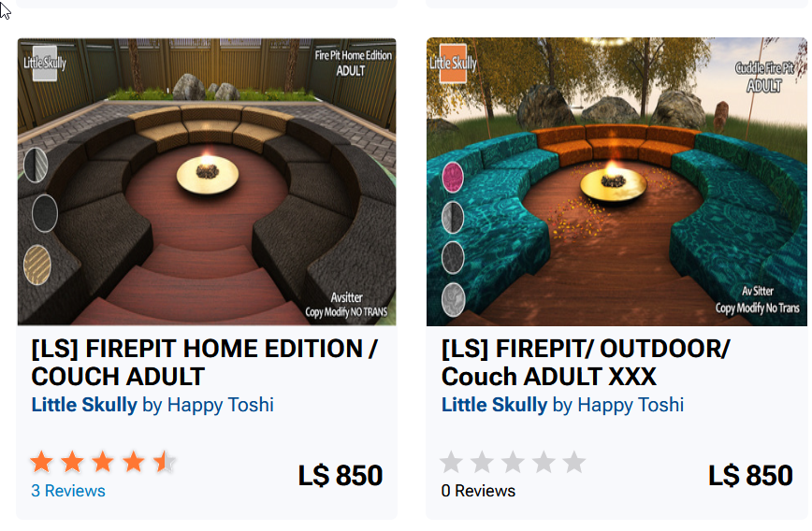Click the first gray star of Outdoor firepit
The width and height of the screenshot is (812, 531).
[x=452, y=462]
